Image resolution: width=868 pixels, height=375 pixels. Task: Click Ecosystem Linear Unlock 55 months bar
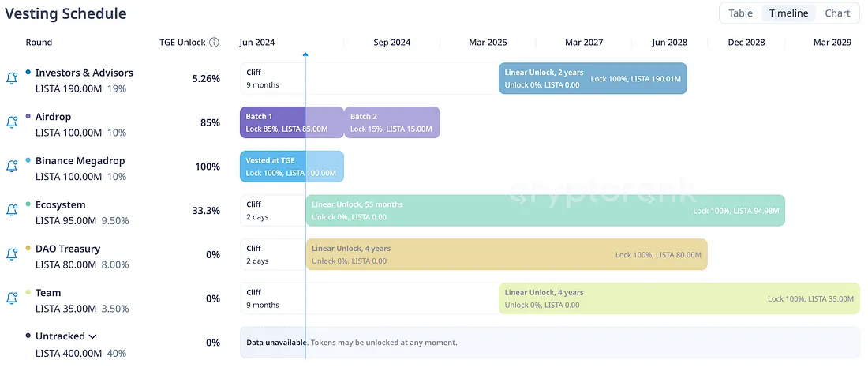[x=544, y=211]
